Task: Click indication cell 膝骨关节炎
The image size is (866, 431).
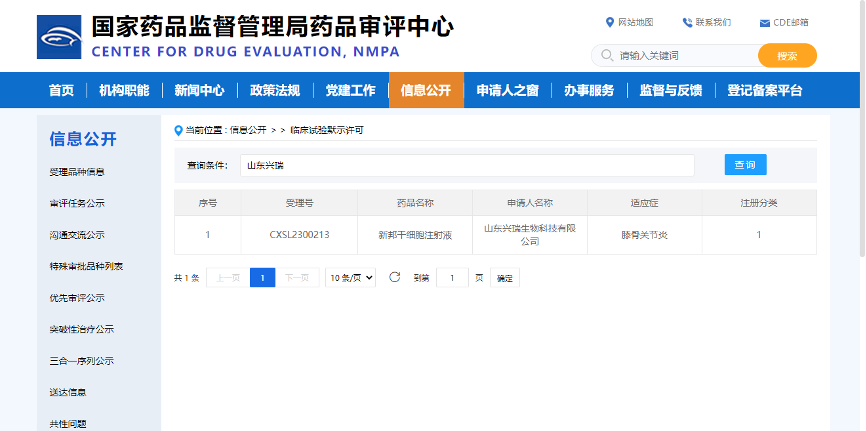Action: point(645,235)
